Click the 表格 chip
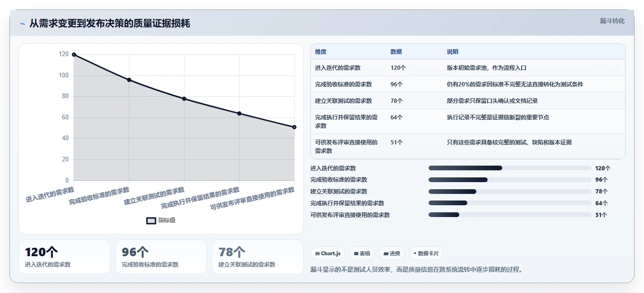The image size is (644, 293). click(362, 253)
